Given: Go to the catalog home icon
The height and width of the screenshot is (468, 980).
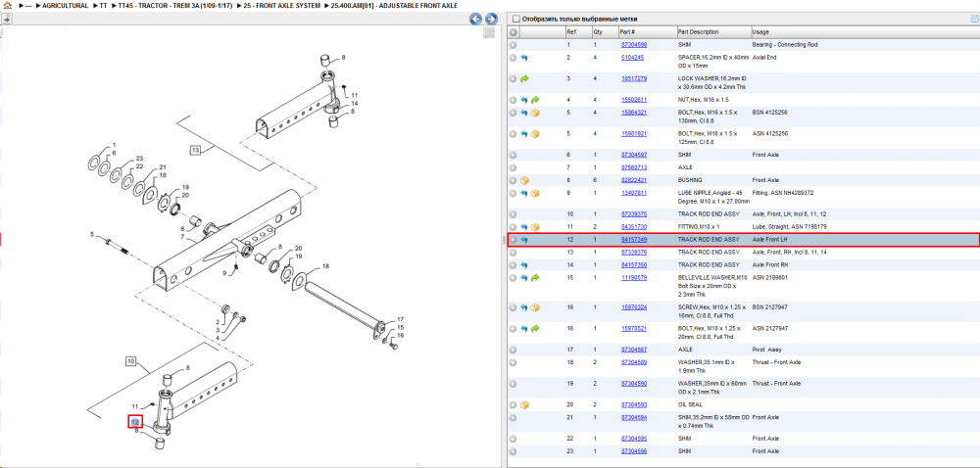Looking at the screenshot, I should [x=7, y=6].
